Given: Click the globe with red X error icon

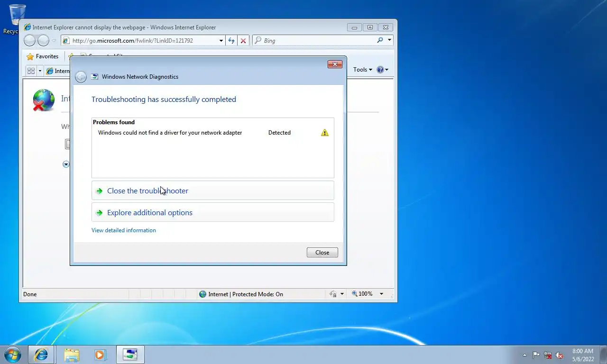Looking at the screenshot, I should click(x=43, y=100).
